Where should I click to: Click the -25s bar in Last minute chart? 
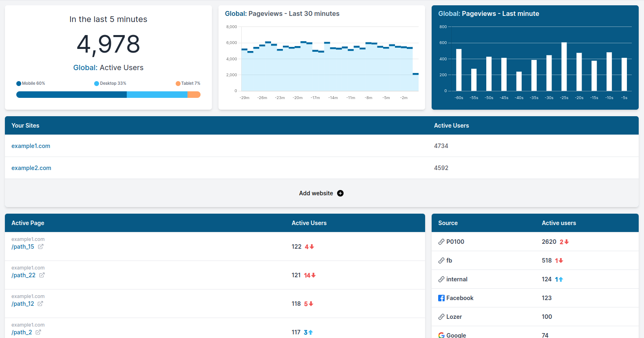pyautogui.click(x=564, y=66)
